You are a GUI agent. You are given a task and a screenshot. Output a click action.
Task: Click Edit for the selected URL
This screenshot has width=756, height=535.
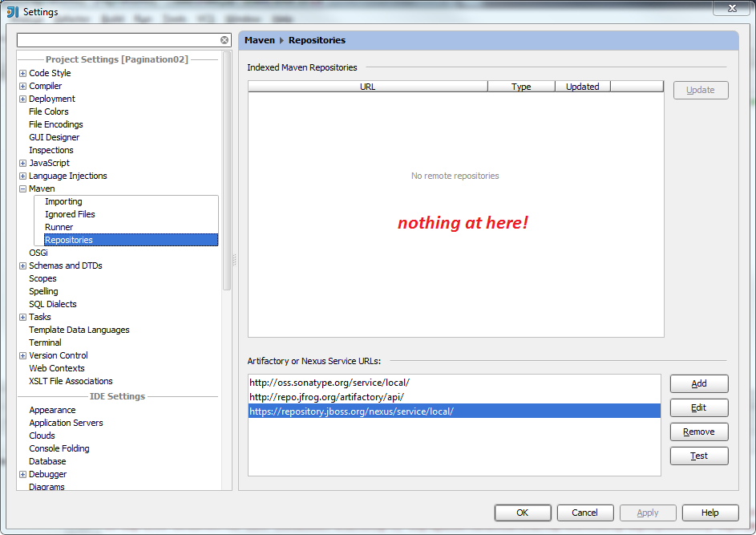click(x=699, y=407)
